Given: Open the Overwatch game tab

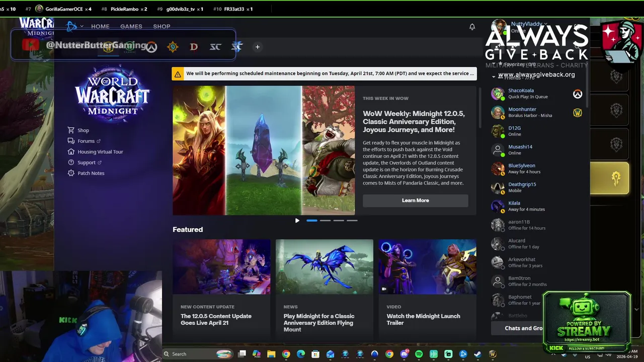Looking at the screenshot, I should (x=151, y=47).
